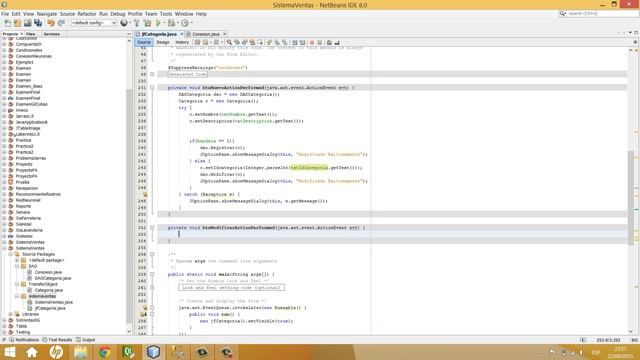Click the Save All toolbar icon

point(38,23)
